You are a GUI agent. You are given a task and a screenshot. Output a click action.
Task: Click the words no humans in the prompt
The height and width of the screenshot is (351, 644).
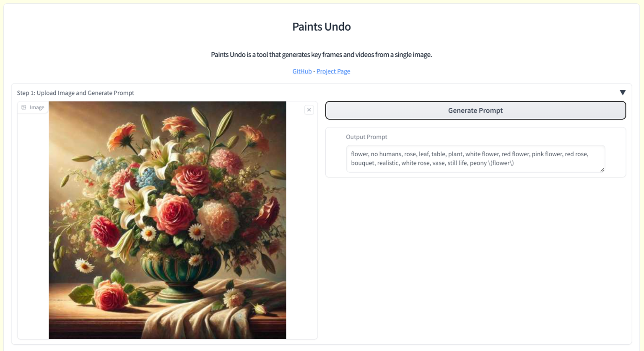pyautogui.click(x=385, y=154)
